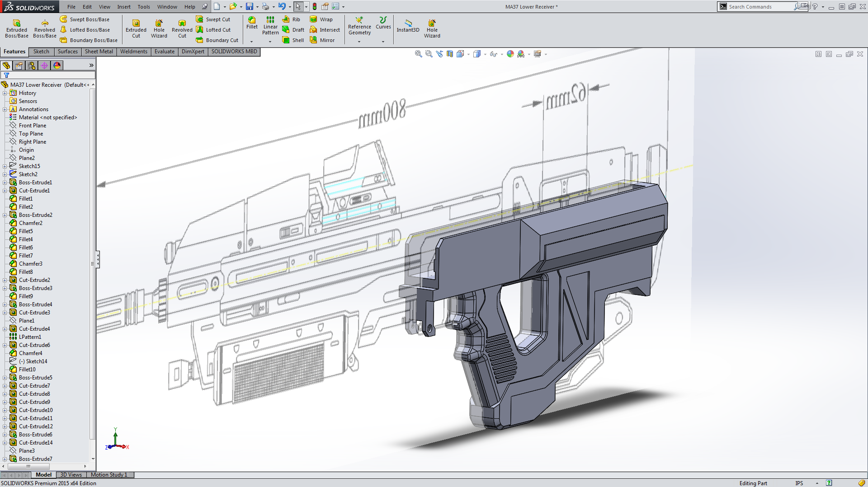Expand Boss-Extrude5 in feature tree
Viewport: 868px width, 487px height.
5,378
